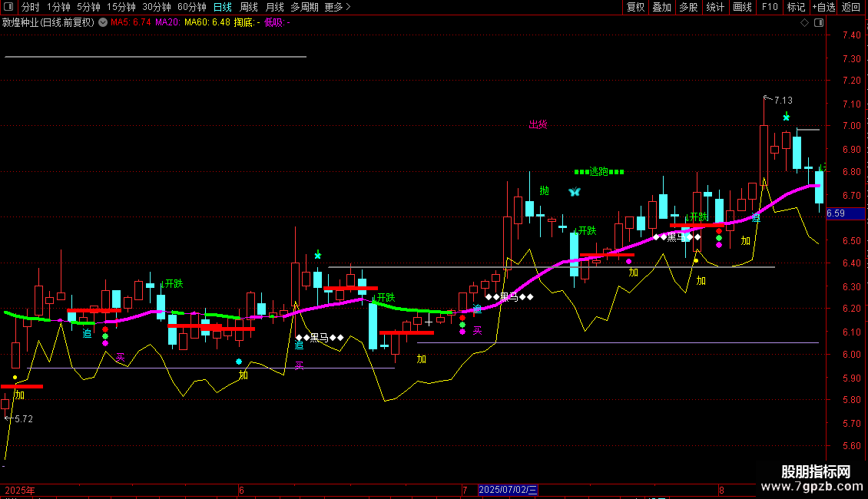Select the 5分钟 period tab
The image size is (868, 499).
88,7
